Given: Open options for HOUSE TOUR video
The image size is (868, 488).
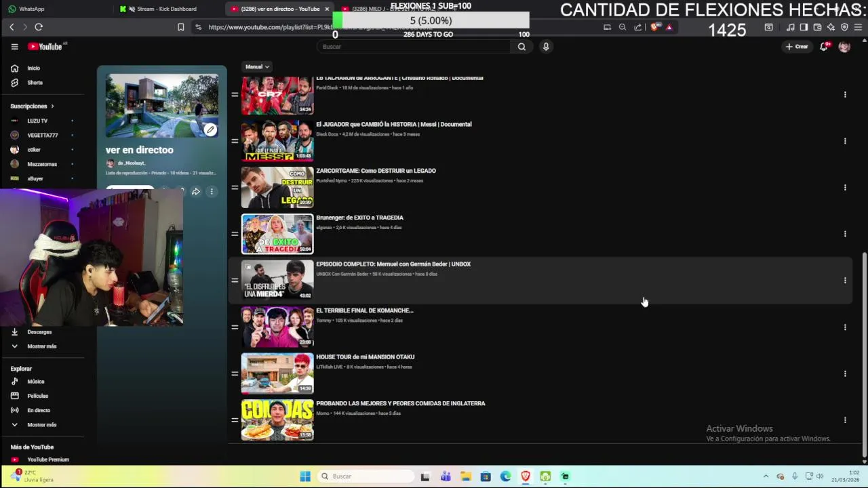Looking at the screenshot, I should pos(845,373).
